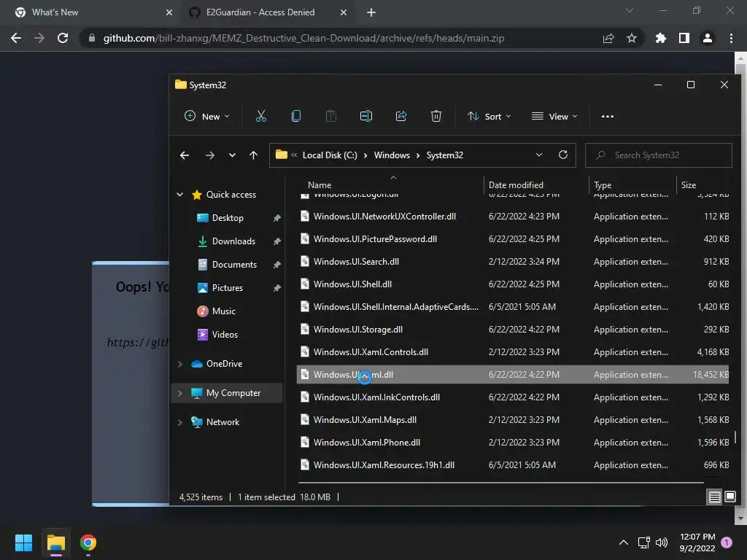This screenshot has width=747, height=560.
Task: Open Music in Quick access
Action: 223,311
